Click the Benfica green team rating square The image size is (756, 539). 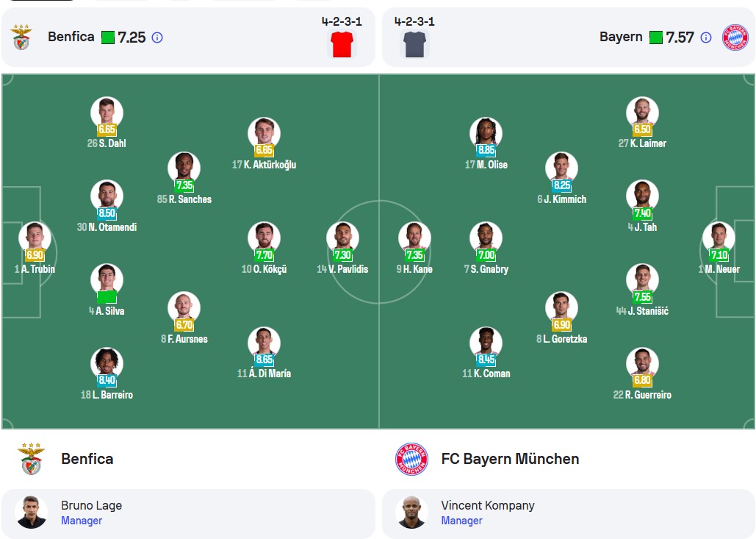point(108,38)
